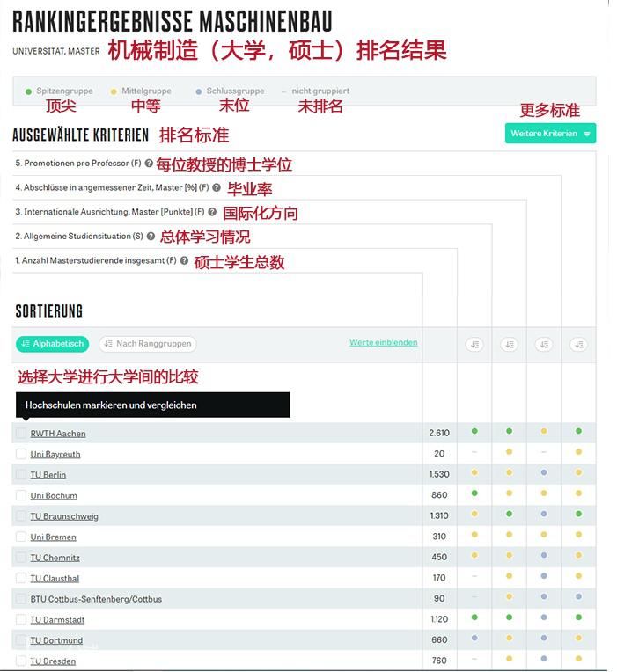Click TU Darmstadt green Studiensituation dot

point(474,617)
